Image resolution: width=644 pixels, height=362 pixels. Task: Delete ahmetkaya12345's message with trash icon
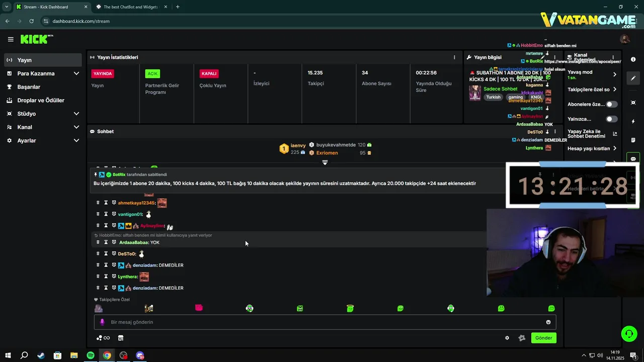coord(98,203)
